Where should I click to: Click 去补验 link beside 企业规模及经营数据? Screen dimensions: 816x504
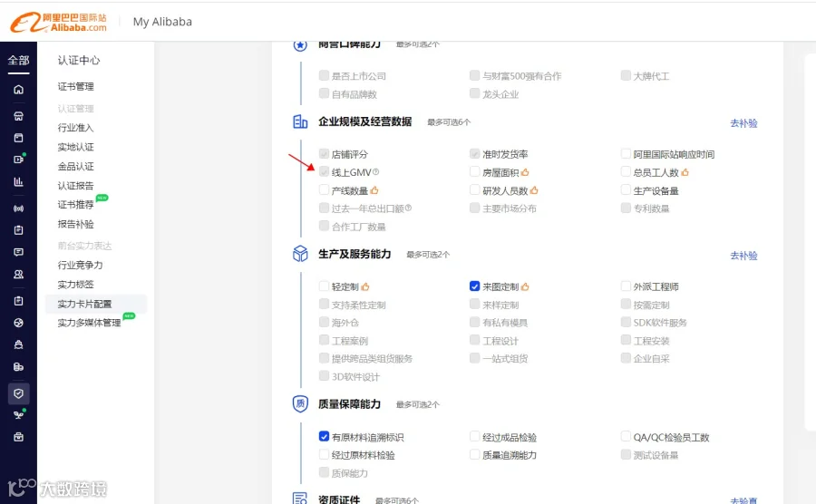tap(743, 123)
